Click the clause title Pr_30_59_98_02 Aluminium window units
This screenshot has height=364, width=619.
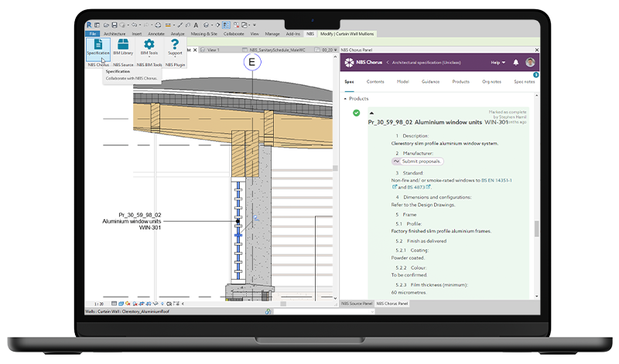(425, 122)
